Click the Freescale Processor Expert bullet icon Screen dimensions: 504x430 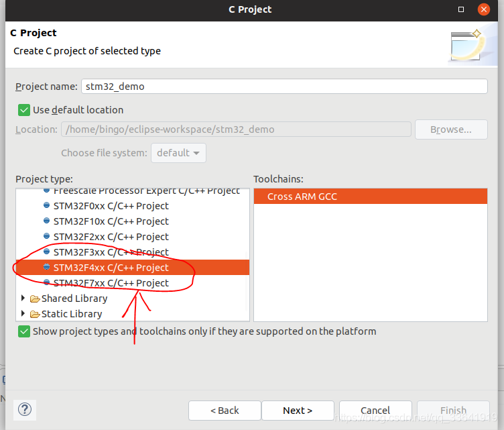pos(47,191)
